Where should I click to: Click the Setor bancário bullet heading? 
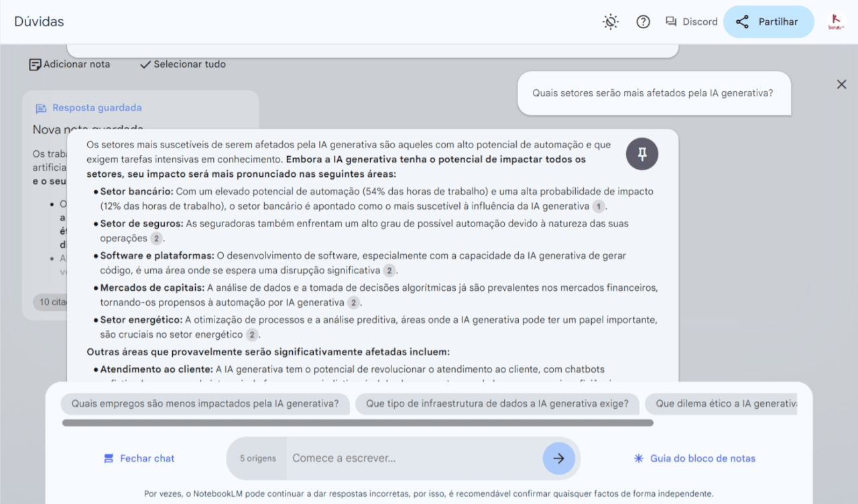point(137,191)
